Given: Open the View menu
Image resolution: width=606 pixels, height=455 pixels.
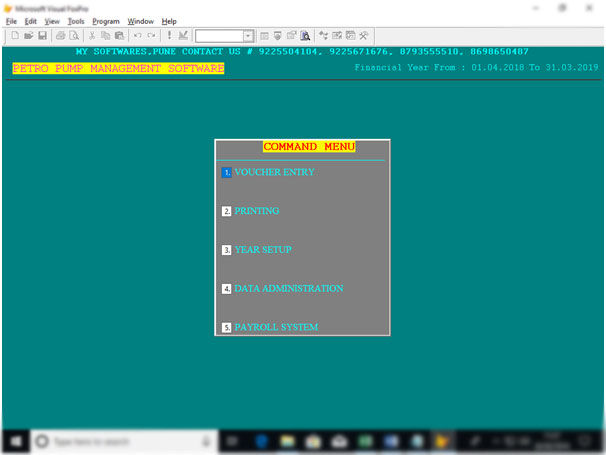Looking at the screenshot, I should tap(52, 21).
